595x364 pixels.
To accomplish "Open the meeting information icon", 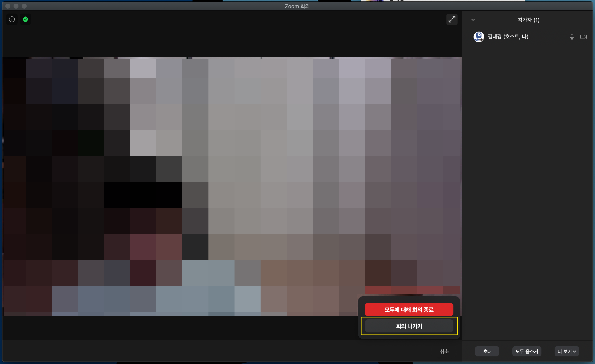I will tap(12, 19).
